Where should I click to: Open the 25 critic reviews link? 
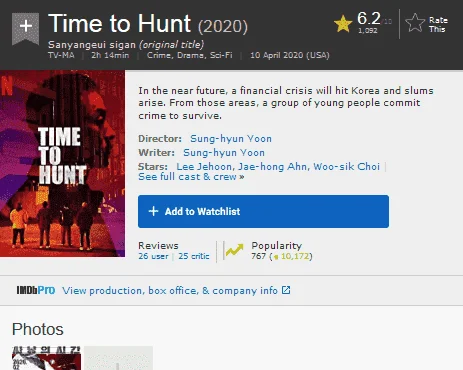coord(194,256)
